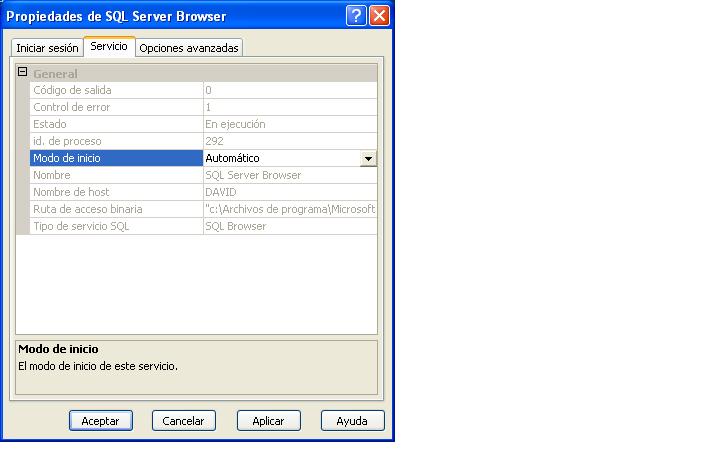The height and width of the screenshot is (450, 720).
Task: Select the Nombre property label
Action: tap(51, 175)
